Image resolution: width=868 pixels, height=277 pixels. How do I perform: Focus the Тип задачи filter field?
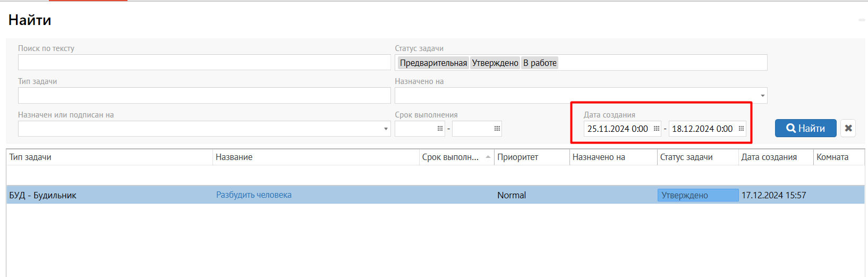point(205,96)
